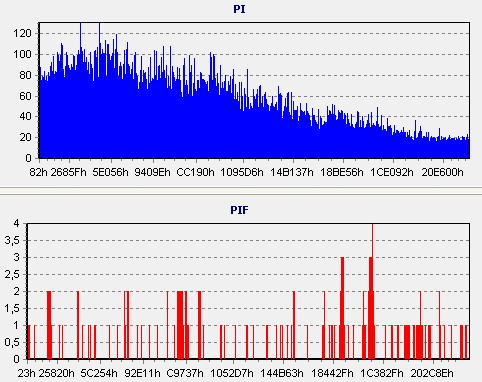Click the 18BE56h label on PI axis

coord(342,172)
